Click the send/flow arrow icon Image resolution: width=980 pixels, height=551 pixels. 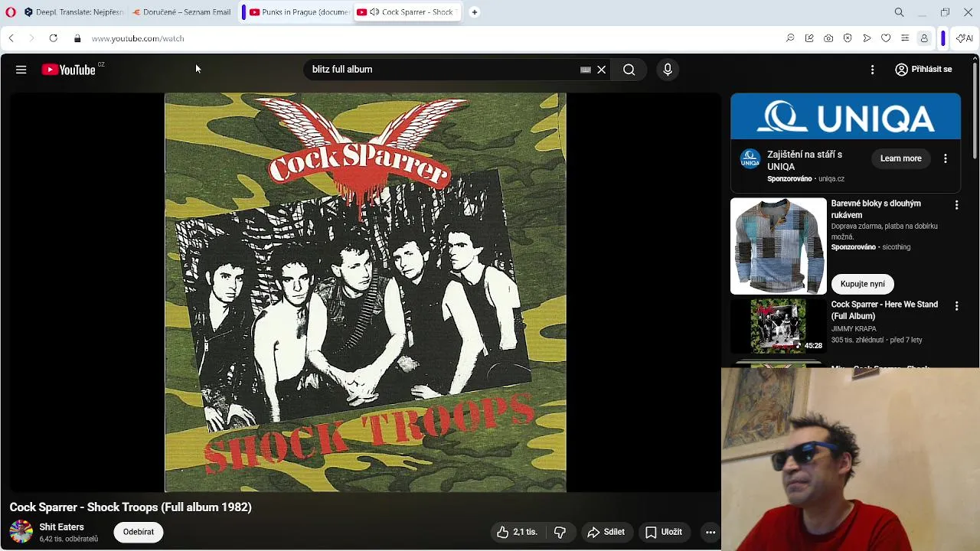867,38
